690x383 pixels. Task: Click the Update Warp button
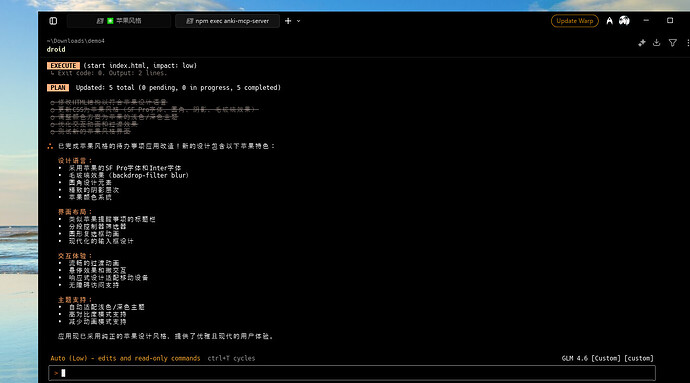click(x=575, y=21)
